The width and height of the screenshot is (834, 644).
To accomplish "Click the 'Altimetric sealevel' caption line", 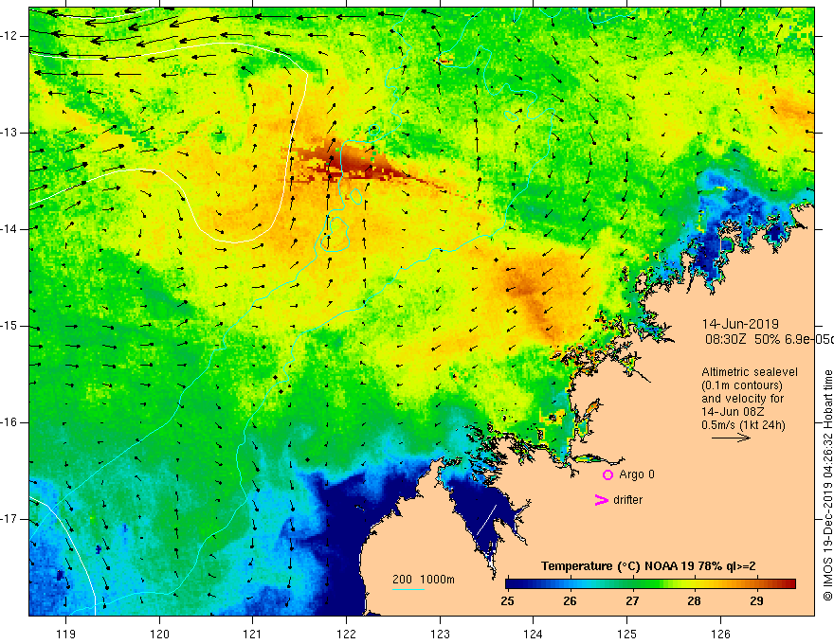I will 750,372.
